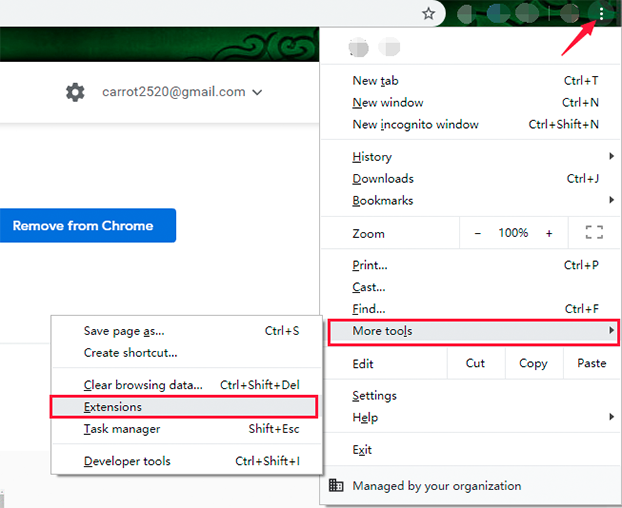Screen dimensions: 622x508
Task: Click Copy in the Edit row
Action: (533, 363)
